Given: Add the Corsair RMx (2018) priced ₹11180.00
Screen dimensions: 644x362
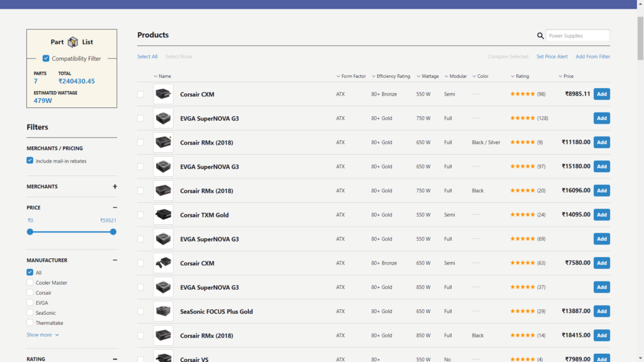Looking at the screenshot, I should (x=602, y=143).
